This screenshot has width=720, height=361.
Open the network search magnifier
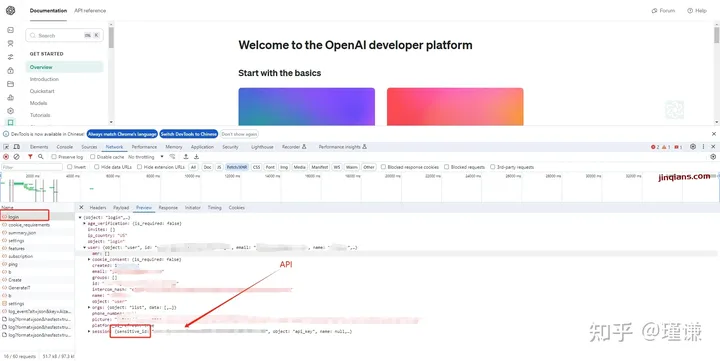41,157
